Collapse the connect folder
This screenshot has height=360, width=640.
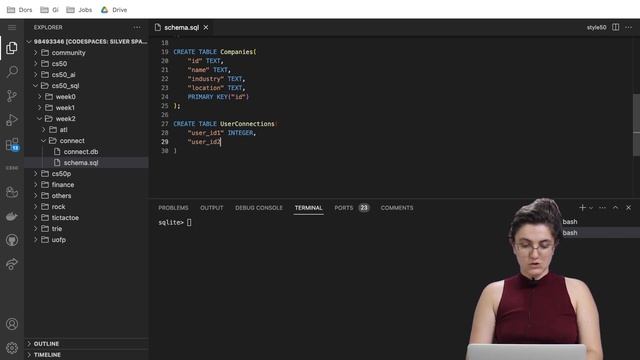[87, 141]
